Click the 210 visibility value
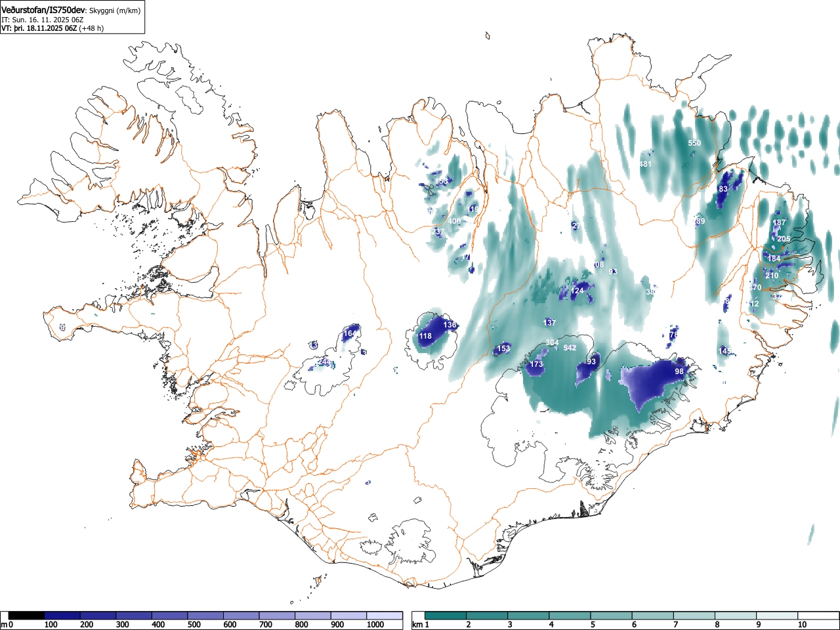 [772, 276]
